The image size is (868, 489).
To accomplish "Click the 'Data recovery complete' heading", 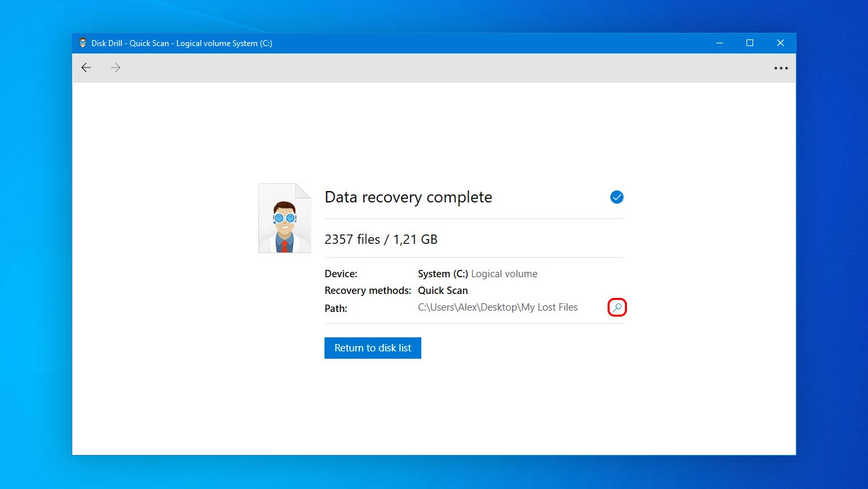I will [408, 197].
